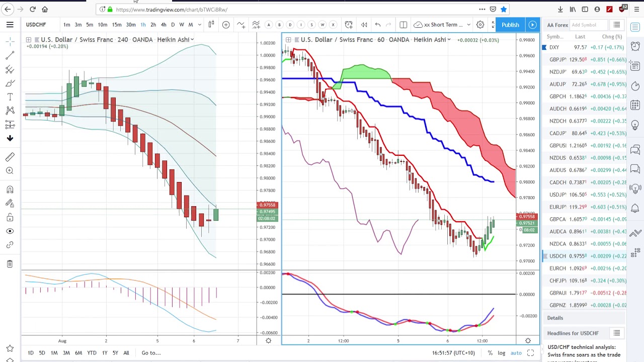
Task: Expand the time interval dropdown arrow
Action: pos(199,25)
